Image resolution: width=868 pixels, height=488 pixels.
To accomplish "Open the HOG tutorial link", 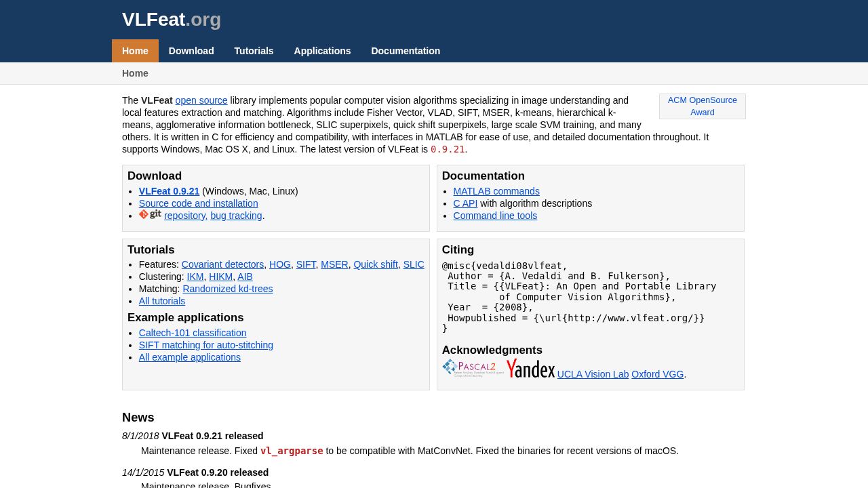I will (280, 264).
